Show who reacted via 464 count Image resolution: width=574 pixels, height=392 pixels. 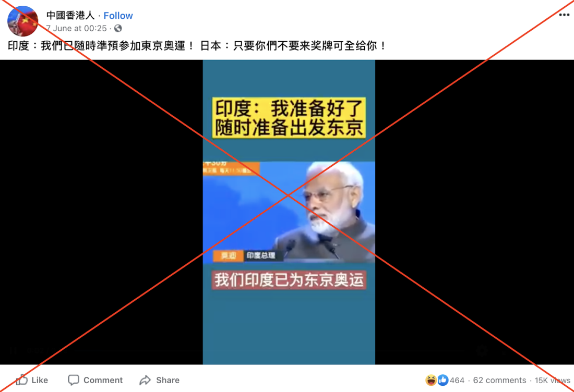coord(457,381)
